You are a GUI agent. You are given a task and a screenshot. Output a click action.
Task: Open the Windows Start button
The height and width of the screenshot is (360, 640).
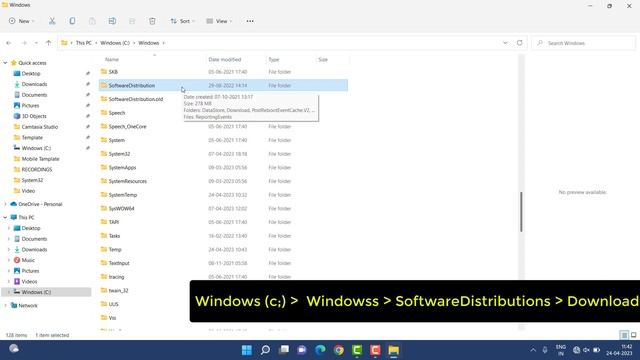coord(247,350)
